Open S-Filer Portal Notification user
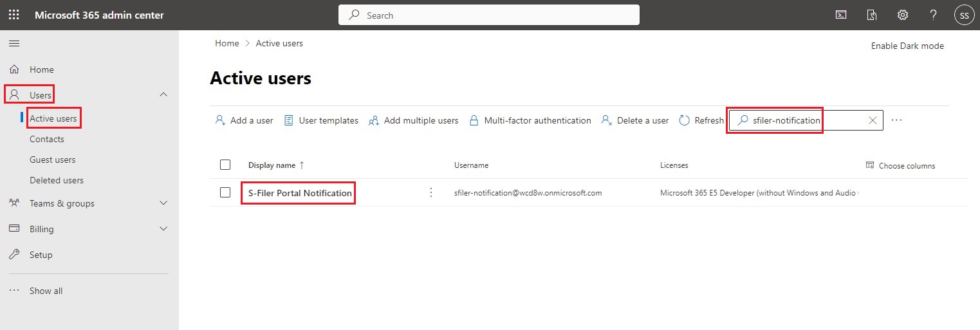The width and height of the screenshot is (980, 330). point(300,193)
